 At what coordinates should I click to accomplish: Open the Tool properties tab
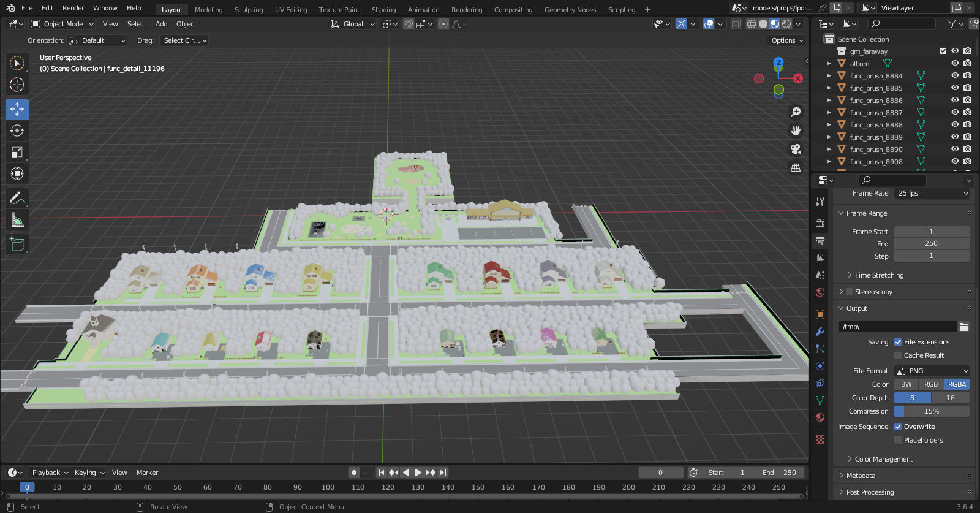(x=820, y=202)
